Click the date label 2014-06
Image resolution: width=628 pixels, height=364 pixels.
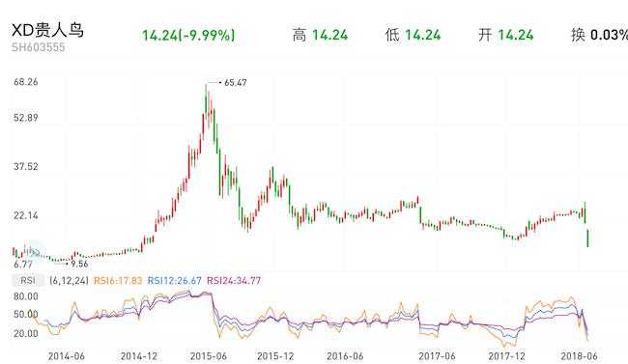[67, 356]
